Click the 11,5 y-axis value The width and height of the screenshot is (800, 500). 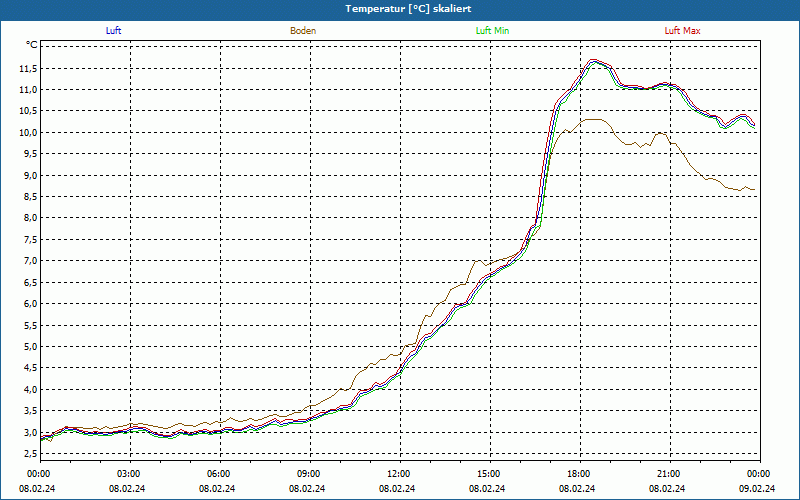29,69
